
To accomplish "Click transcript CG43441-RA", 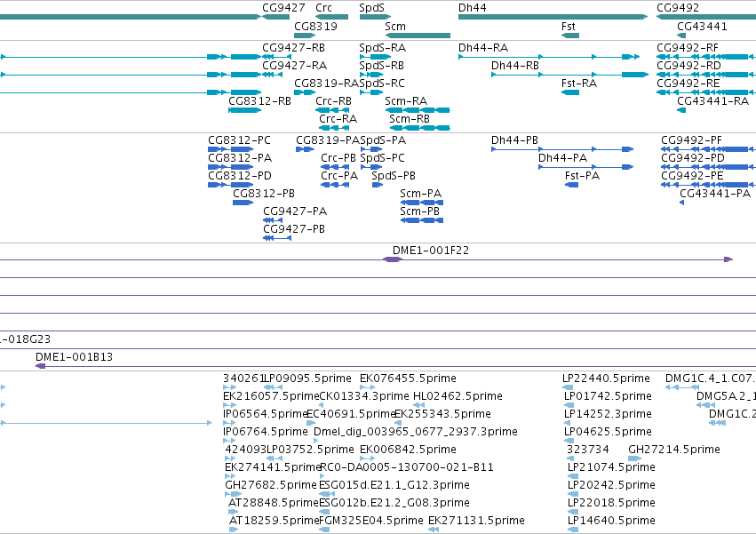I will pyautogui.click(x=681, y=110).
